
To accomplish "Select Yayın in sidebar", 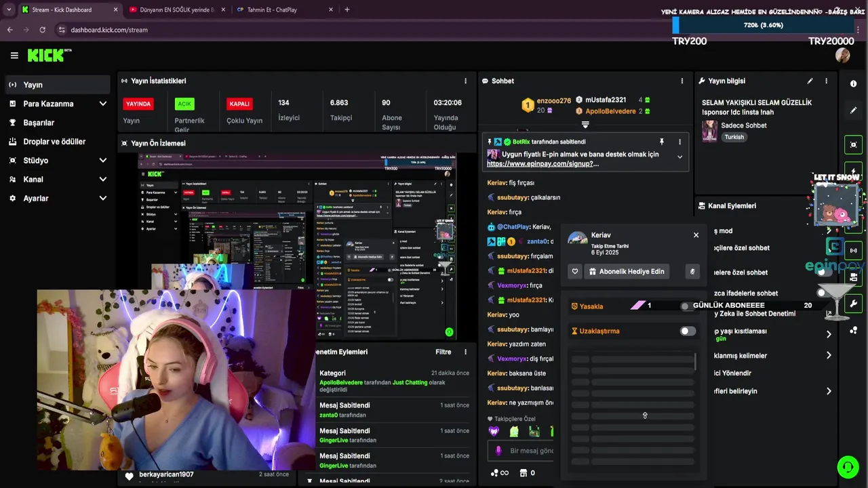I will [x=58, y=85].
